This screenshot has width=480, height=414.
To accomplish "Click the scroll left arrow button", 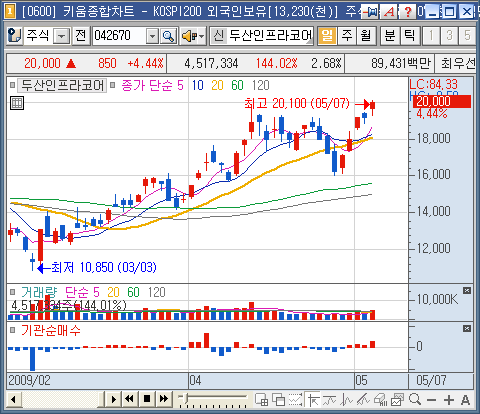I will (14, 399).
